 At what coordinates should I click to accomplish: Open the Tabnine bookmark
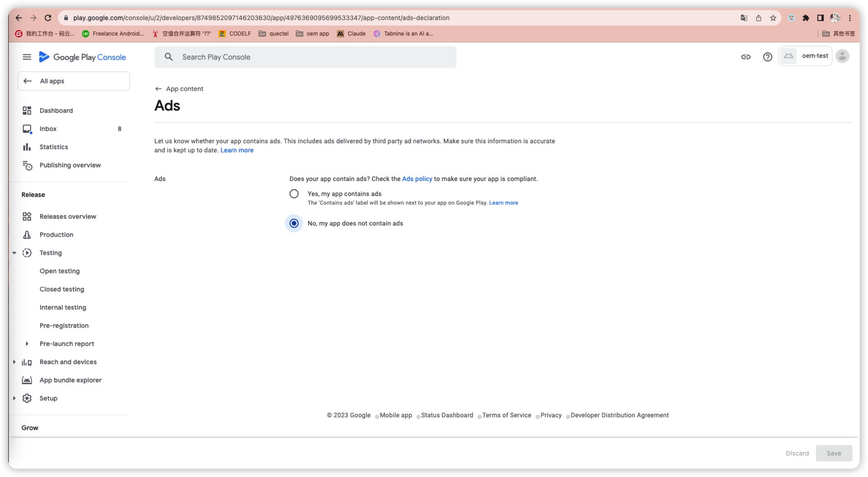403,34
